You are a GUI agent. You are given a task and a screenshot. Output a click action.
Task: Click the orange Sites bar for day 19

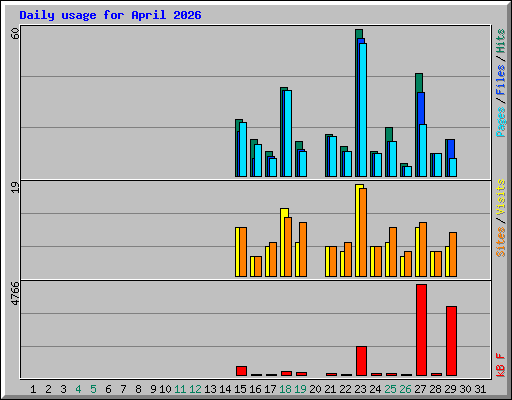pos(303,249)
